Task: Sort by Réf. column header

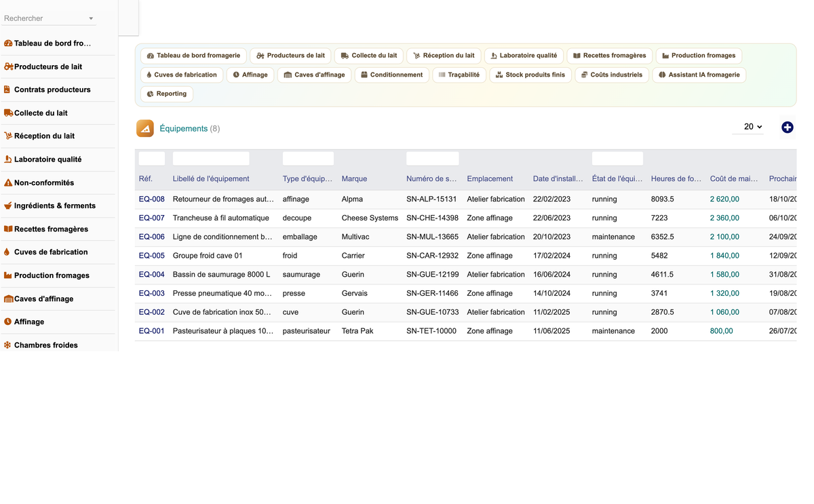Action: (x=146, y=179)
